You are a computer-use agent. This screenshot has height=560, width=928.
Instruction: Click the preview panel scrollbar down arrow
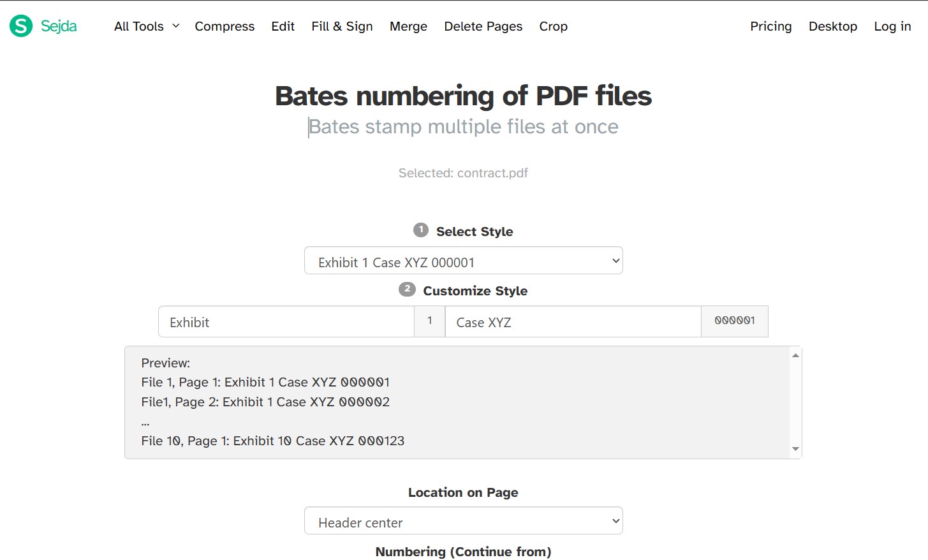tap(795, 448)
